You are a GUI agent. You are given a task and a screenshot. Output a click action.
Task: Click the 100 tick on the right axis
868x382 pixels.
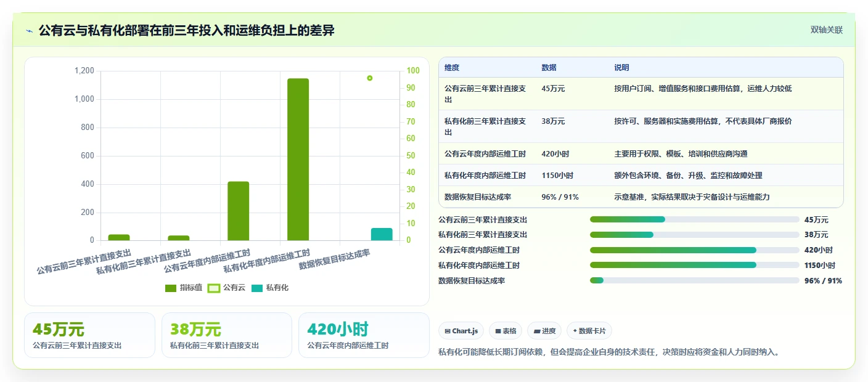point(412,71)
